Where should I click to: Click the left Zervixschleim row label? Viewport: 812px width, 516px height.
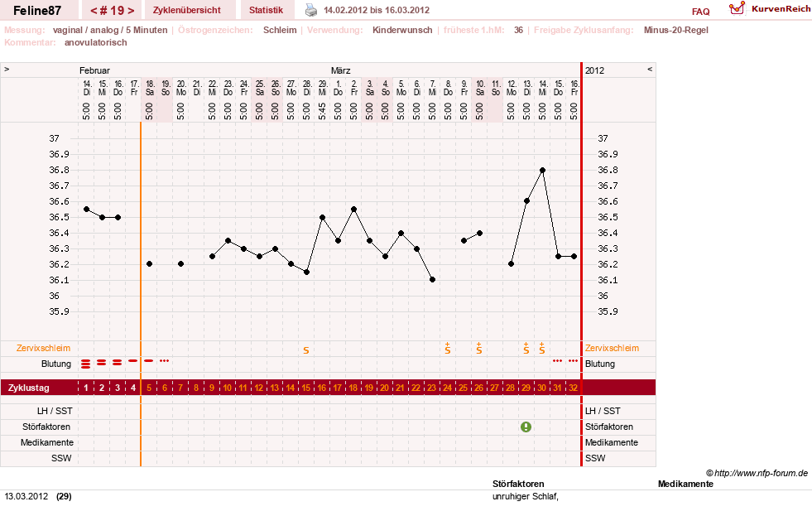point(43,348)
